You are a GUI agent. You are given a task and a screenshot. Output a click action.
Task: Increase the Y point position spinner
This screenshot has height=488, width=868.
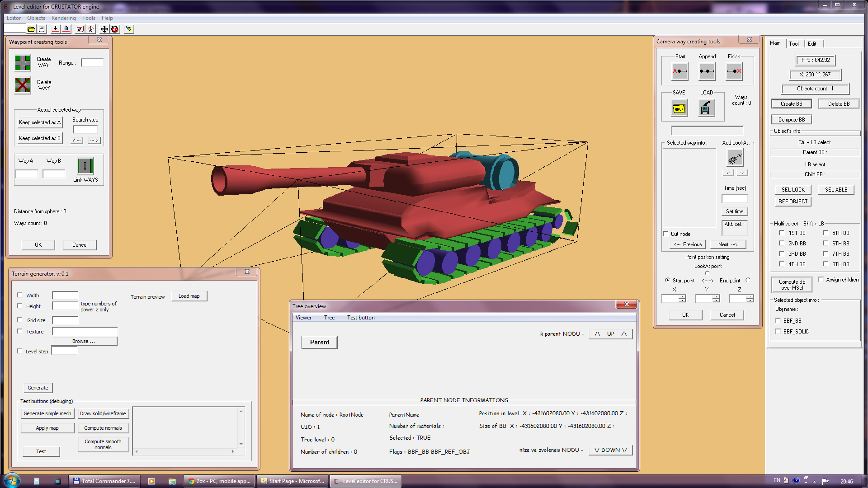[x=716, y=297]
